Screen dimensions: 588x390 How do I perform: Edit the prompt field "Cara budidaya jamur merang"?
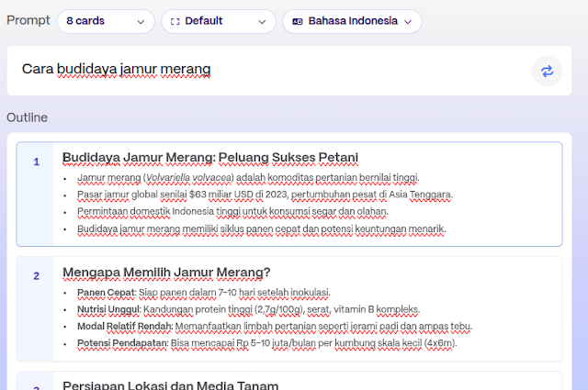[289, 71]
